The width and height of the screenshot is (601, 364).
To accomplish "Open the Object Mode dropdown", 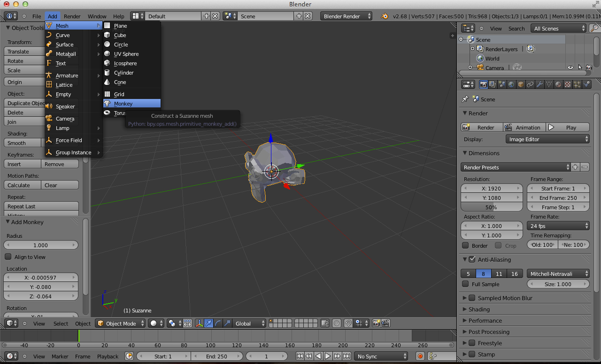I will pyautogui.click(x=119, y=323).
